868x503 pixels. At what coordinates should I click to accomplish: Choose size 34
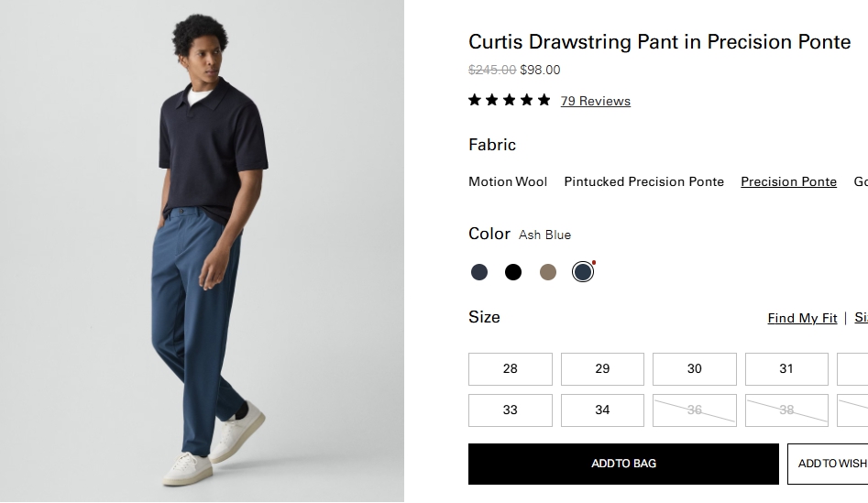click(x=602, y=410)
